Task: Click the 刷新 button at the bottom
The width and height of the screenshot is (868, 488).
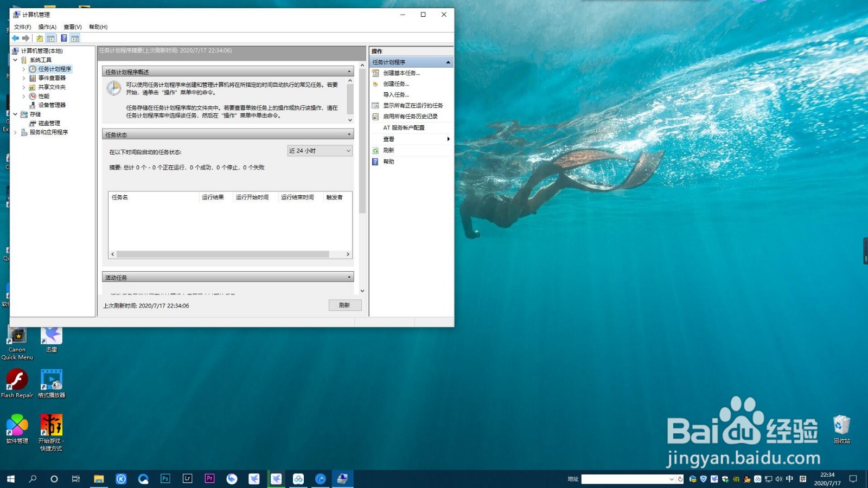Action: point(345,305)
